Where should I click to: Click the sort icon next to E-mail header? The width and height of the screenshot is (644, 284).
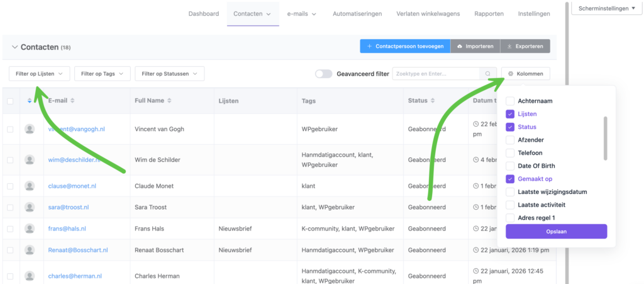click(73, 101)
